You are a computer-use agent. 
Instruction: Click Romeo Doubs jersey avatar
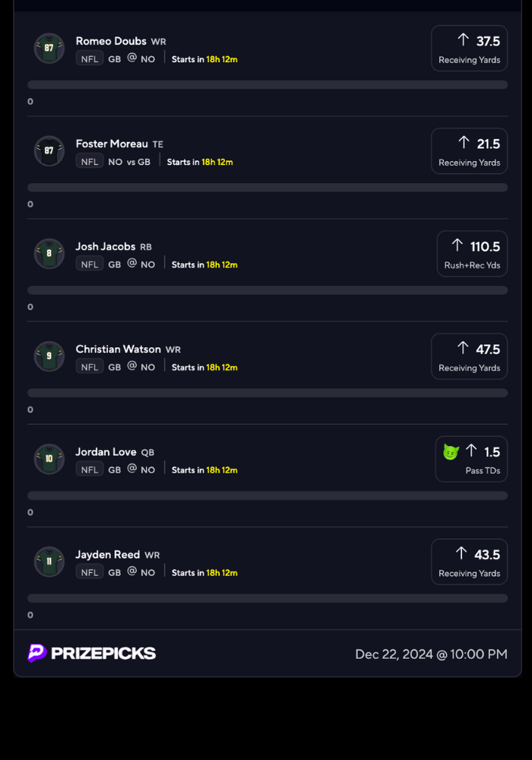click(x=49, y=49)
